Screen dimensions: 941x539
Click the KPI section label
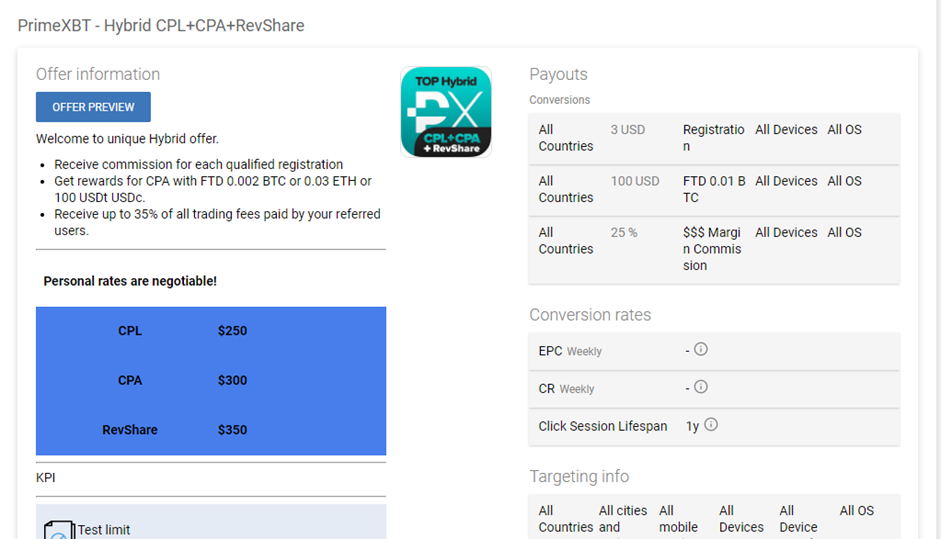coord(46,478)
